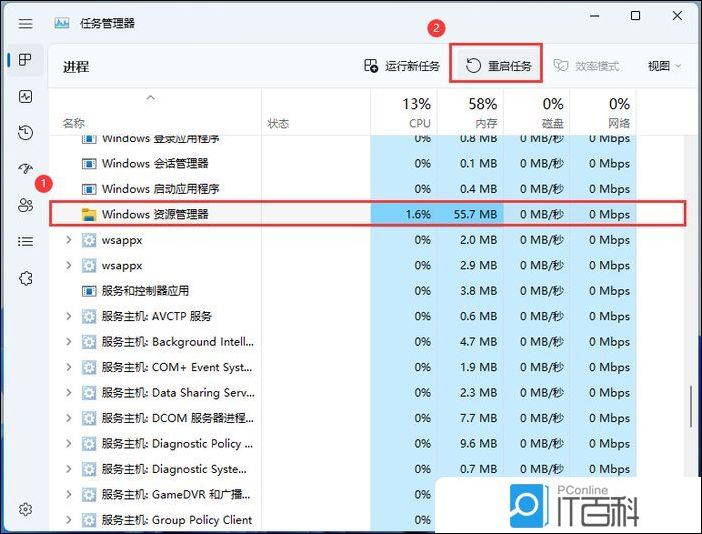Sort by CPU column header
The width and height of the screenshot is (702, 534).
click(x=404, y=112)
